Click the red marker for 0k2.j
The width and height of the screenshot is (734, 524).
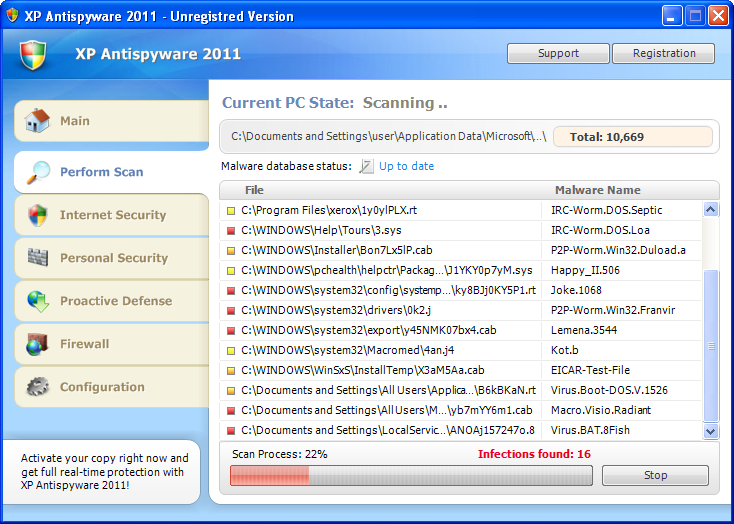click(x=230, y=310)
